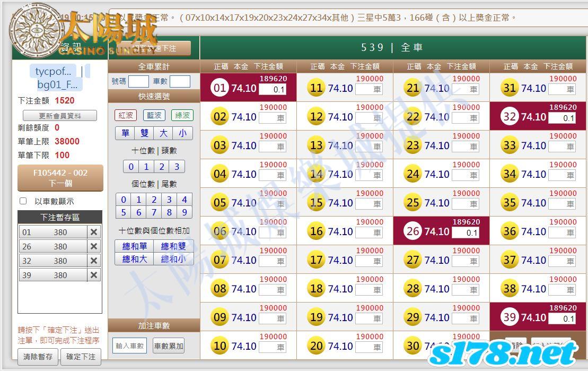The height and width of the screenshot is (371, 588).
Task: Deselect highlighted number ball 32
Action: pyautogui.click(x=510, y=116)
